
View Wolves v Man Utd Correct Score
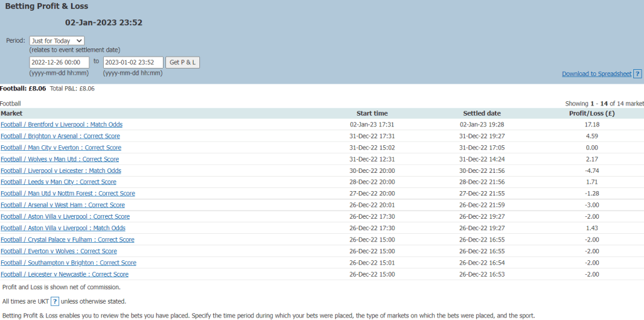pyautogui.click(x=60, y=159)
